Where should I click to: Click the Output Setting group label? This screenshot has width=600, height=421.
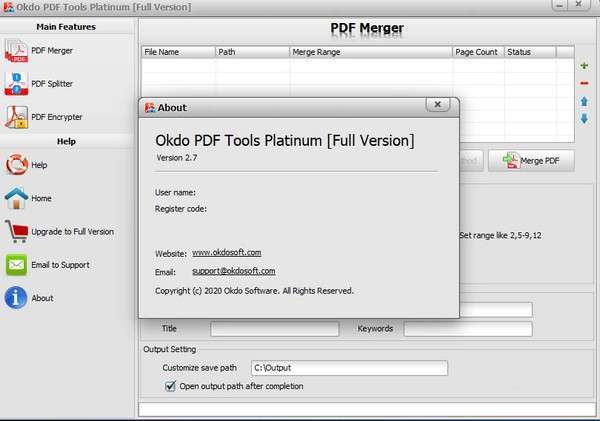coord(170,349)
